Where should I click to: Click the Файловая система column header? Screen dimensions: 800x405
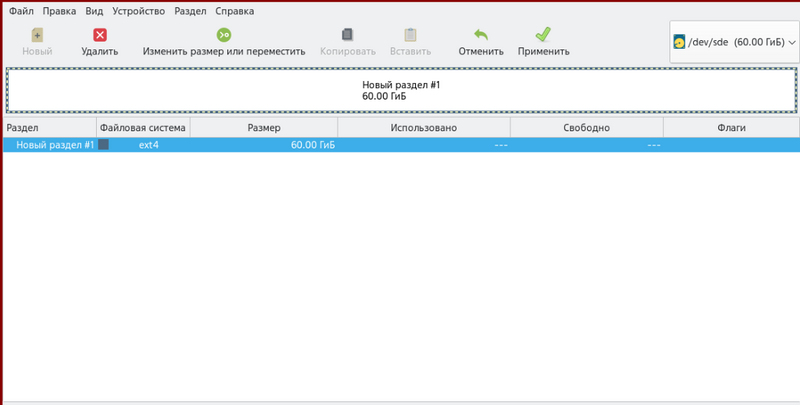coord(142,128)
